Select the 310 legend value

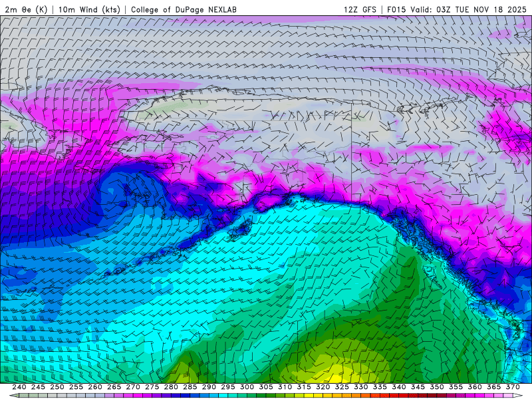coord(285,387)
